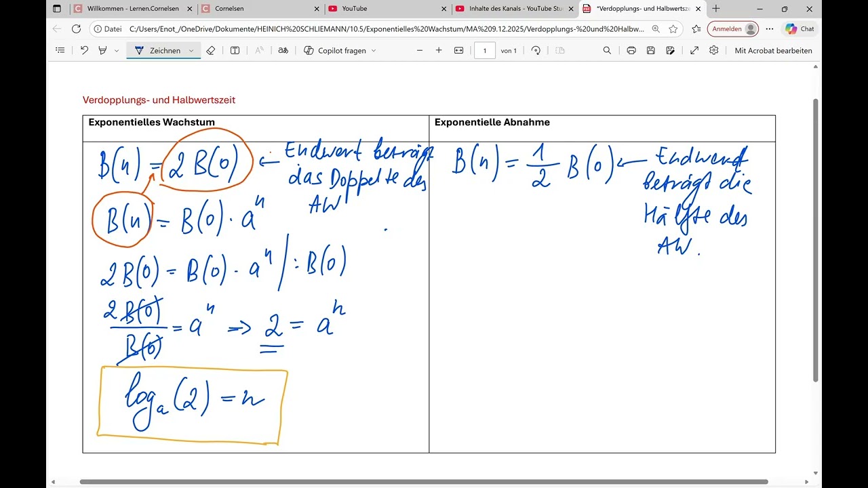Select the highlighter tool
The height and width of the screenshot is (488, 868).
(x=103, y=50)
